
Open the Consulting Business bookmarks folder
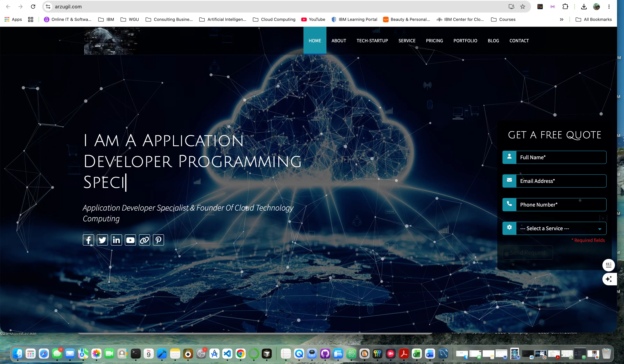point(169,19)
